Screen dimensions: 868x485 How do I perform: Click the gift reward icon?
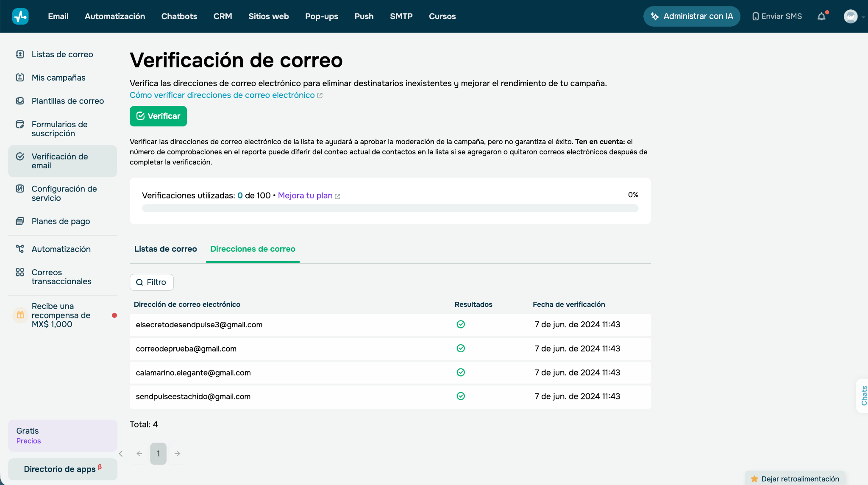tap(20, 315)
